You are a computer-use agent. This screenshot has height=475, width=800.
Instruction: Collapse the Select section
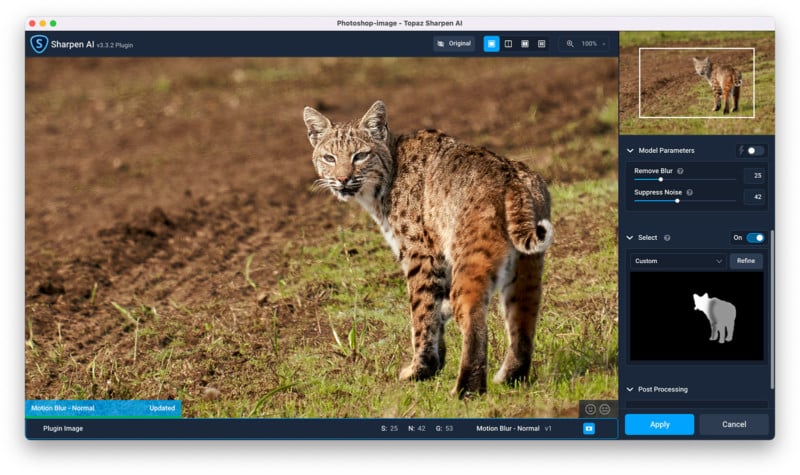pos(630,238)
